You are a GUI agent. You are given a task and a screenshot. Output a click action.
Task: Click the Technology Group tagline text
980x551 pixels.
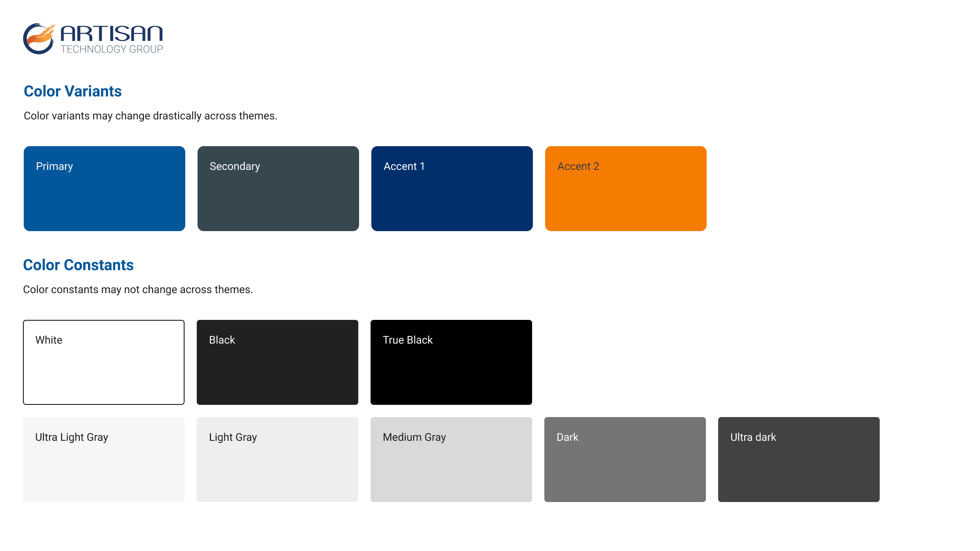111,49
